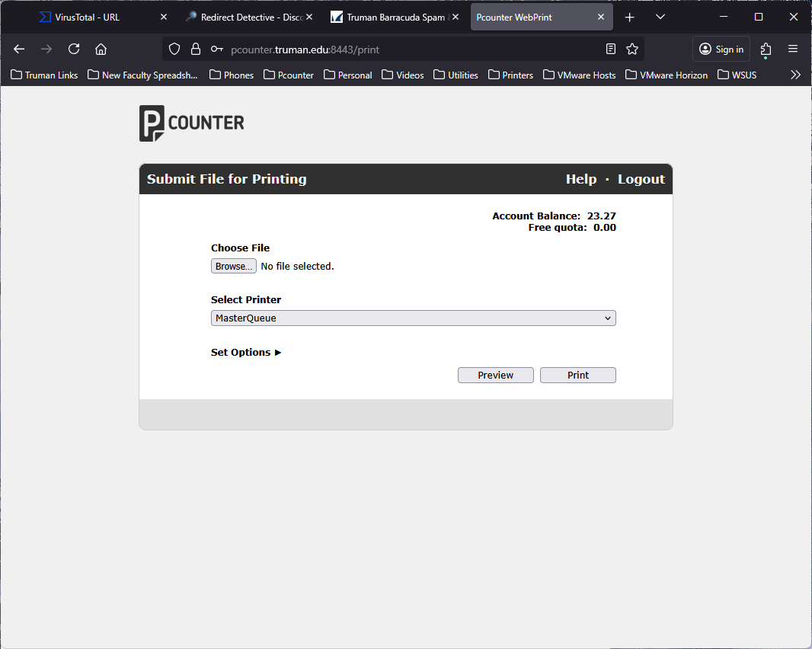Open the Extensions puzzle icon
This screenshot has width=812, height=649.
pyautogui.click(x=766, y=50)
